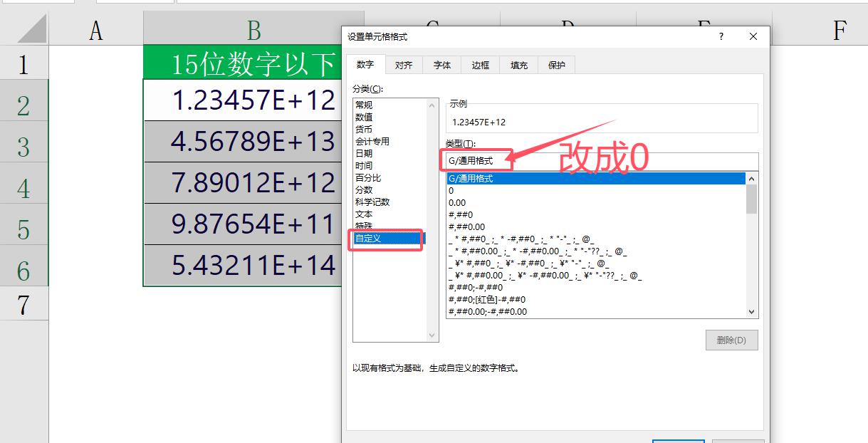This screenshot has width=868, height=443.
Task: Choose 会计专用 category
Action: pos(389,141)
